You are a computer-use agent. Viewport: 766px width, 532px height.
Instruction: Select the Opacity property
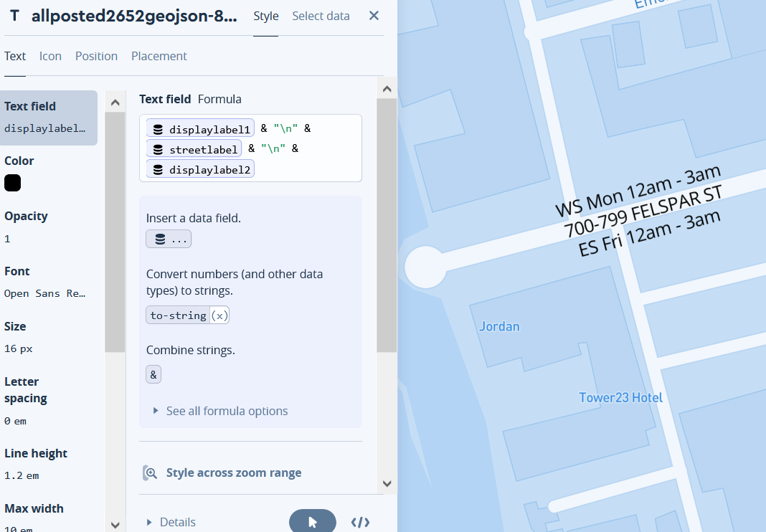tap(26, 227)
